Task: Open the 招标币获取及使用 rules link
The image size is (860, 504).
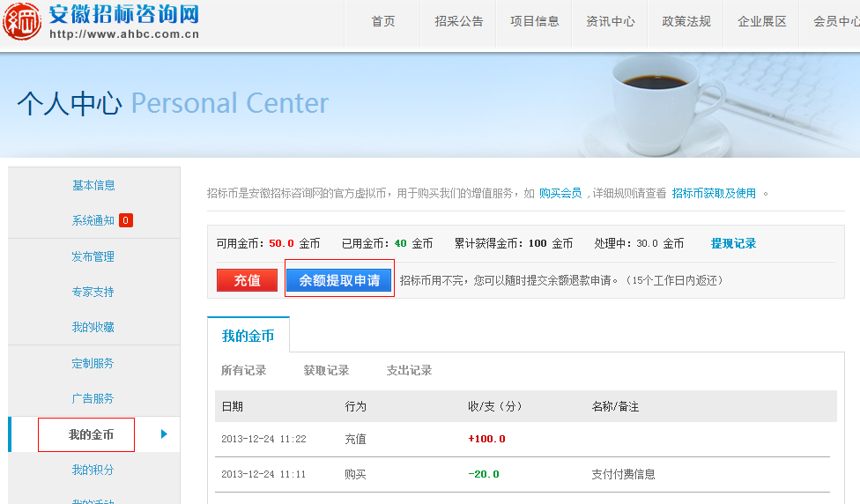Action: (x=714, y=193)
